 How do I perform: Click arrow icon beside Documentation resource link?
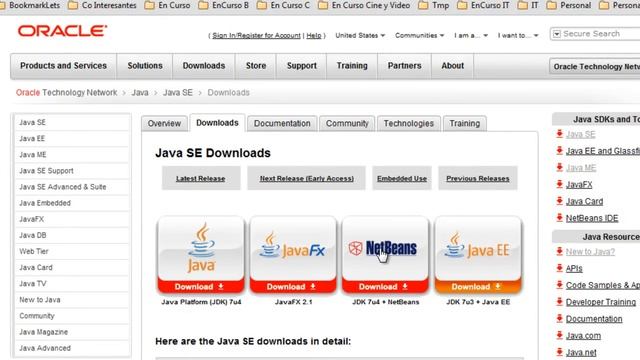[560, 318]
